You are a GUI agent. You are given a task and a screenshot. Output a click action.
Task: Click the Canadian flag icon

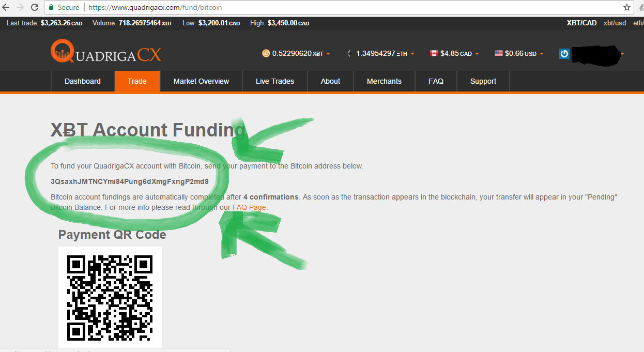click(434, 53)
